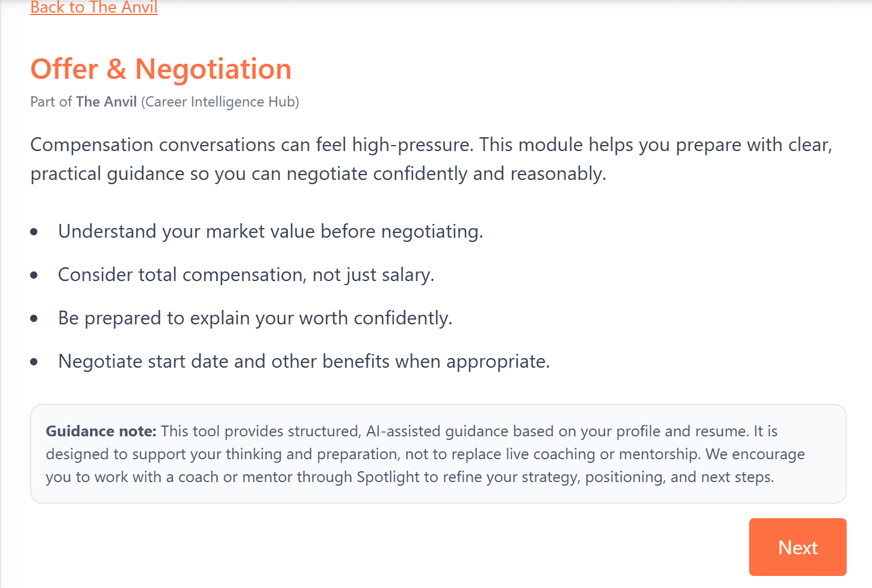This screenshot has height=588, width=872.
Task: Click the Back to The Anvil link
Action: (93, 8)
